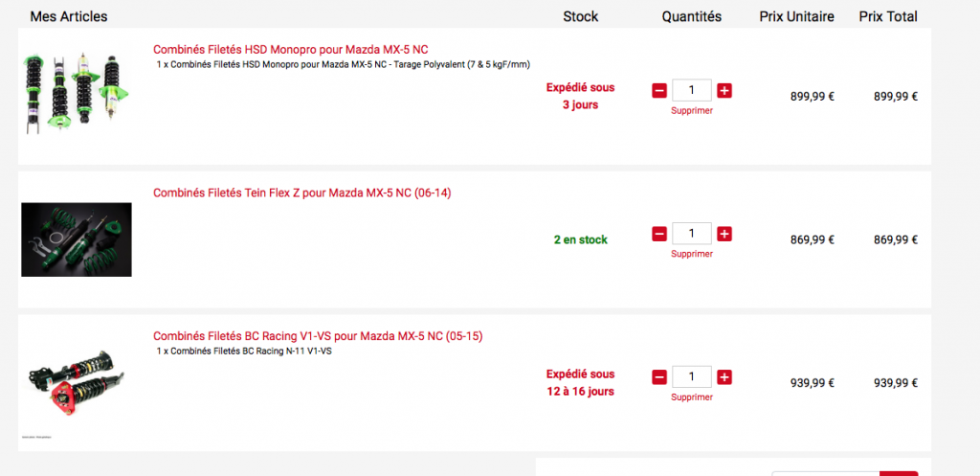This screenshot has width=980, height=476.
Task: Decrease quantity of BC Racing V1-VS
Action: pyautogui.click(x=659, y=377)
